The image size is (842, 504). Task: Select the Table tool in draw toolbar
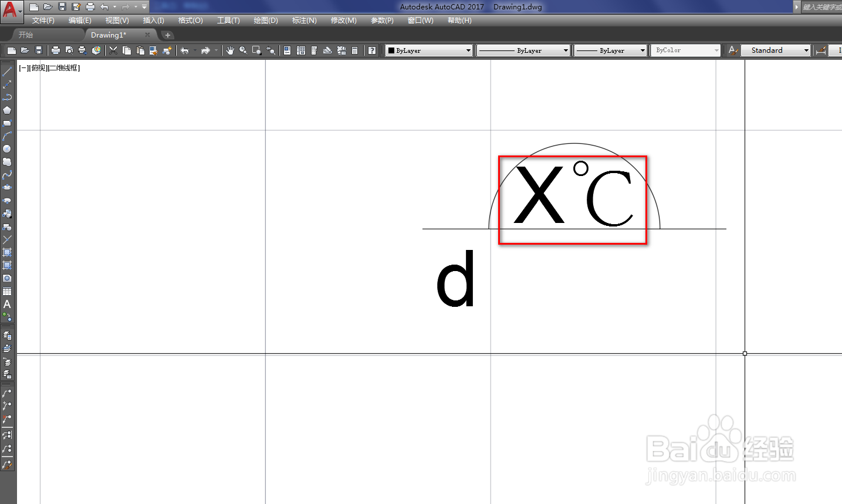[x=7, y=291]
